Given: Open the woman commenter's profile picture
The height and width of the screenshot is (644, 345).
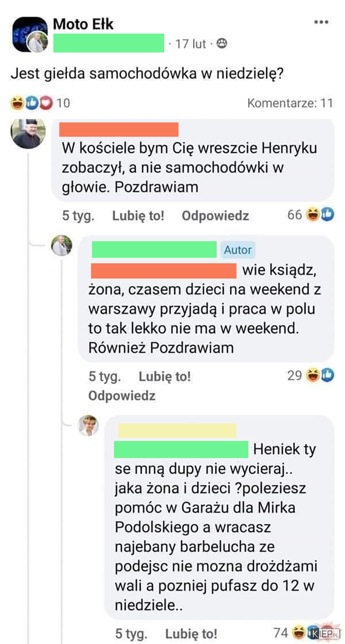Looking at the screenshot, I should (88, 425).
